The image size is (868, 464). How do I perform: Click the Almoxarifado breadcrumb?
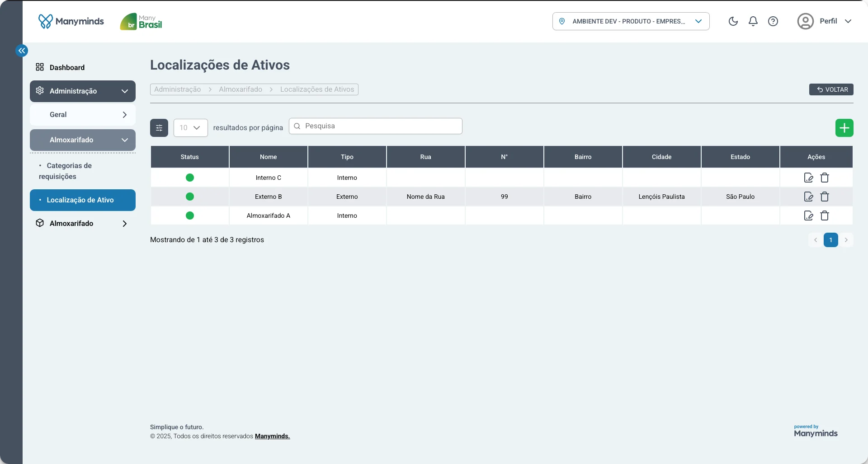[241, 89]
